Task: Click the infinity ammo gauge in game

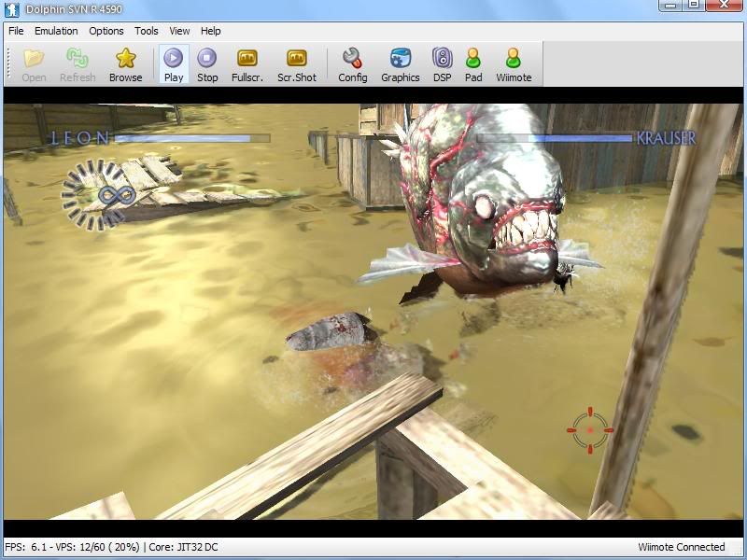Action: [97, 195]
